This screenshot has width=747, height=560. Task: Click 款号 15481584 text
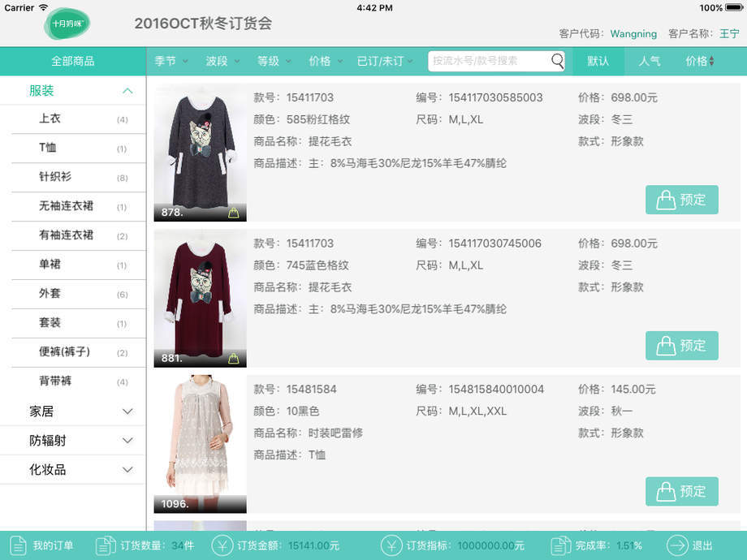click(295, 389)
